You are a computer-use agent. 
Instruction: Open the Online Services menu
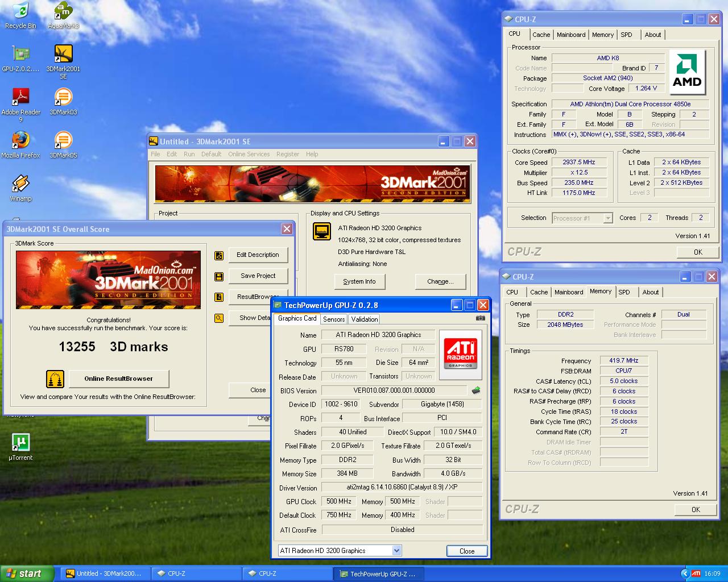coord(249,154)
